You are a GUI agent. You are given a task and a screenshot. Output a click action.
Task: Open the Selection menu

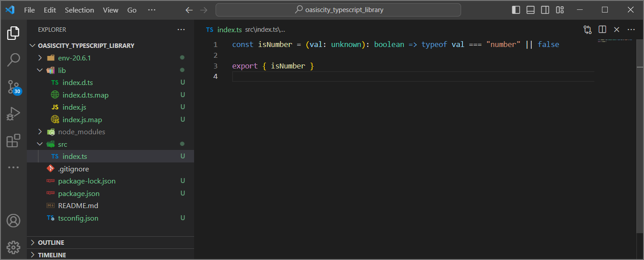pos(80,10)
